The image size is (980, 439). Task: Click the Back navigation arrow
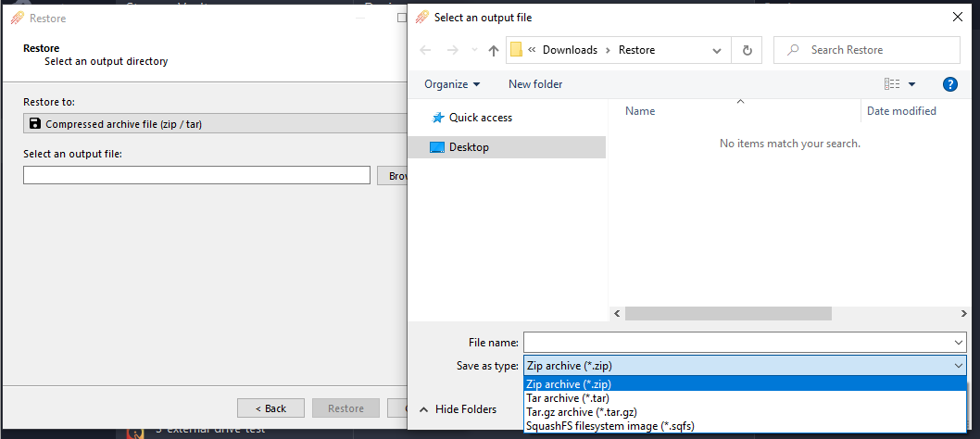(x=425, y=50)
